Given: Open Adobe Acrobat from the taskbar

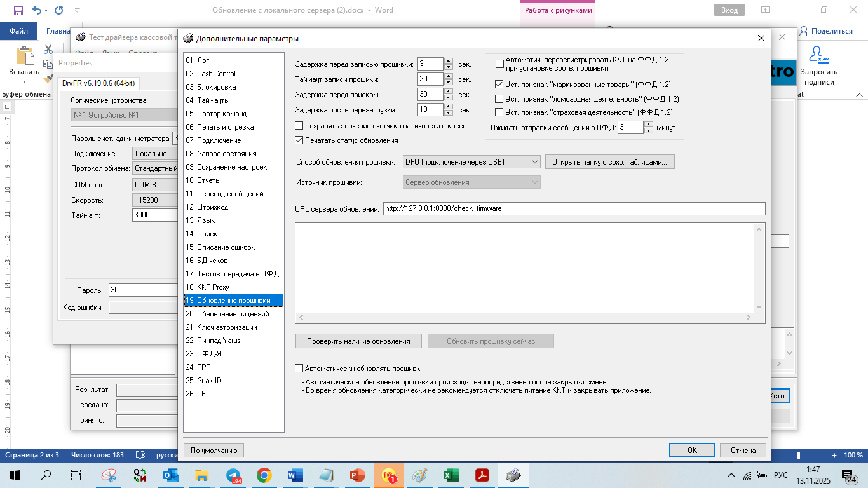Looking at the screenshot, I should coord(482,475).
